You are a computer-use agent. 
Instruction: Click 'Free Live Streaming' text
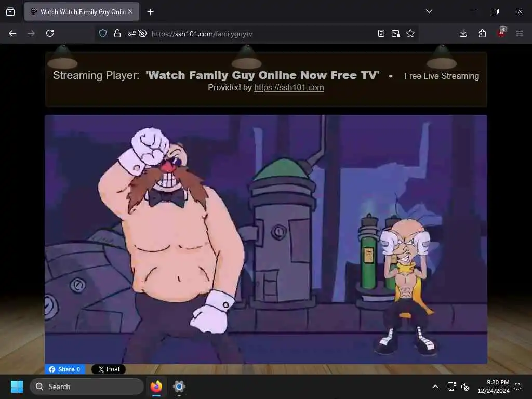(x=442, y=76)
